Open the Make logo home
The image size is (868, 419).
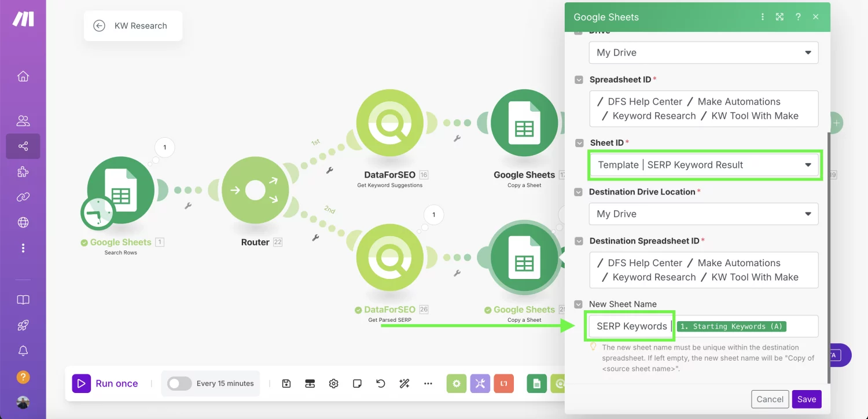[23, 19]
